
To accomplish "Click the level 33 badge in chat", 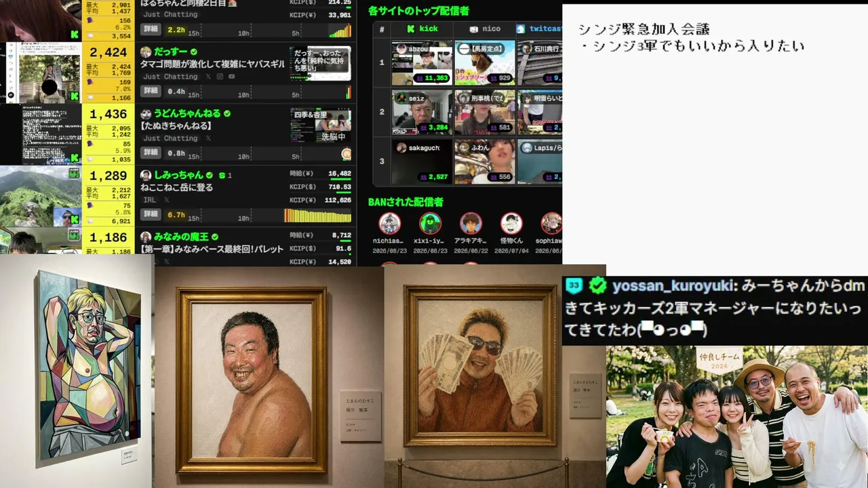I will [574, 285].
